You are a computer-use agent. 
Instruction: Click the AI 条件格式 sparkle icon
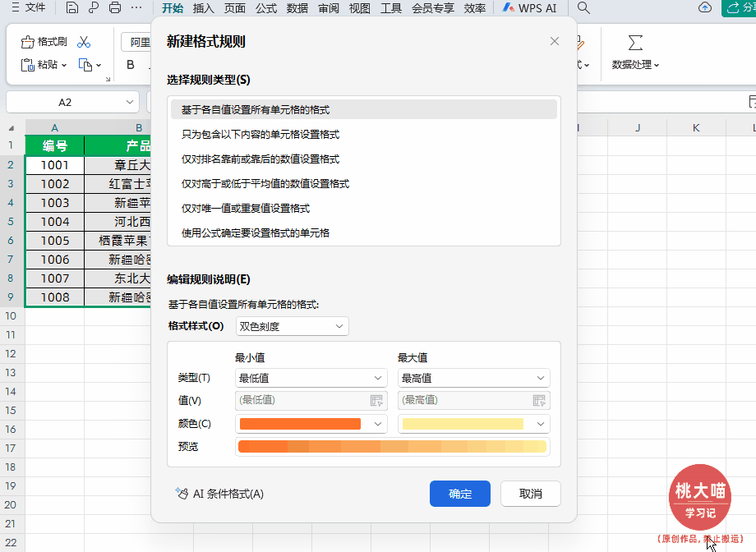(x=182, y=493)
